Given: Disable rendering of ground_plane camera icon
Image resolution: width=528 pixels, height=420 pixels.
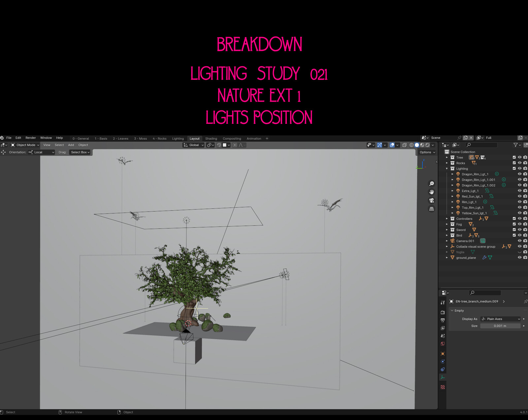Looking at the screenshot, I should point(525,258).
